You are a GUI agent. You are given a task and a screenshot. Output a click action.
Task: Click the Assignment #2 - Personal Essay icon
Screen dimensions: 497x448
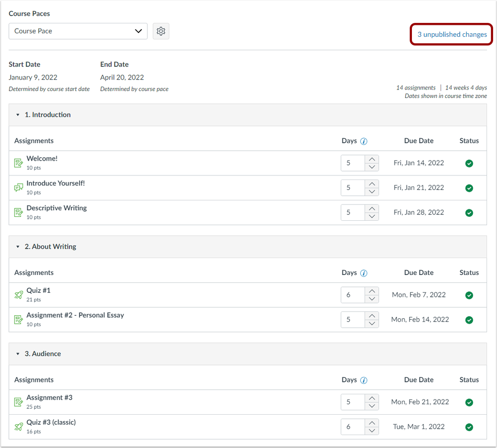pyautogui.click(x=18, y=319)
